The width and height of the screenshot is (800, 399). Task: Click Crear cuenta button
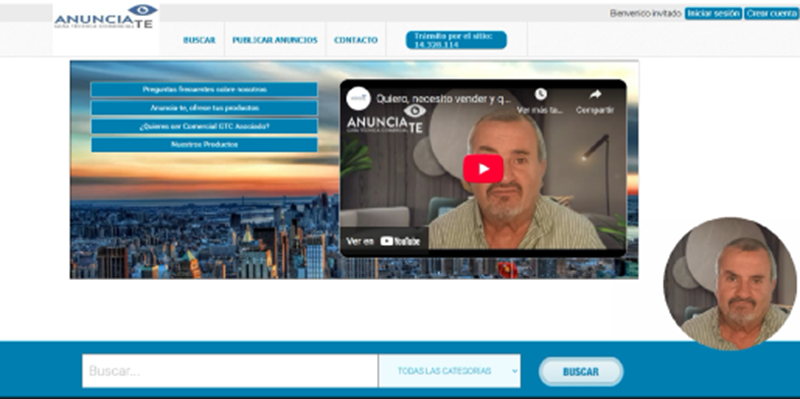point(771,14)
